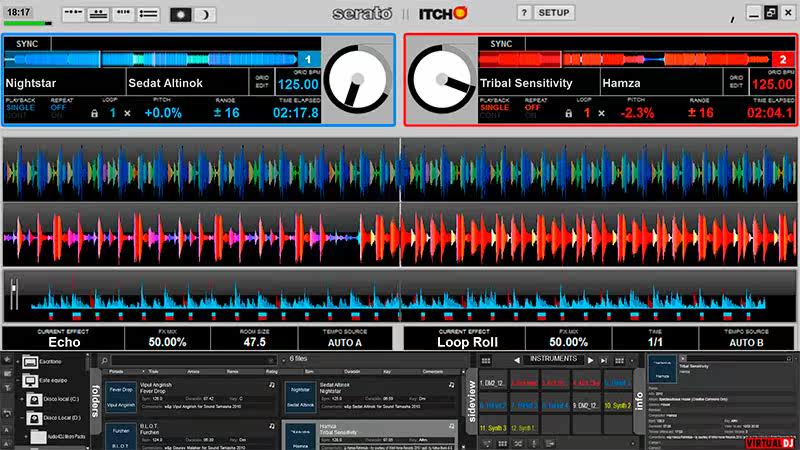
Task: Change tempo source AUTO A
Action: point(345,339)
